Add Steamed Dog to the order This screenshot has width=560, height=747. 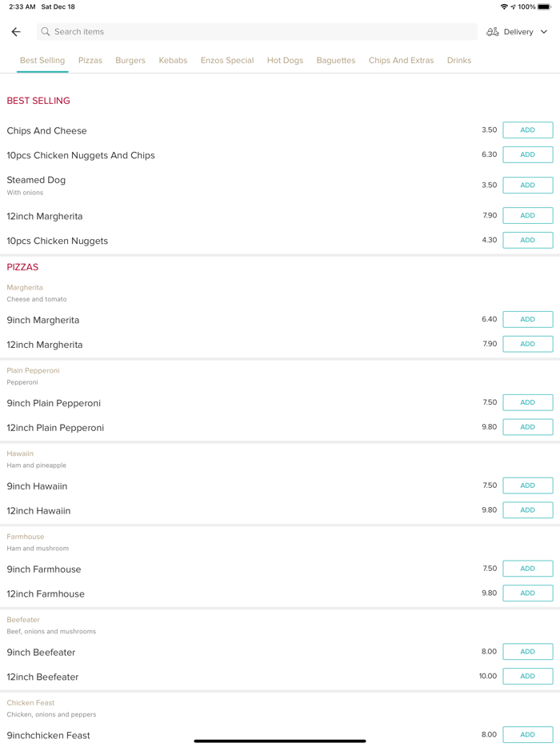[527, 185]
